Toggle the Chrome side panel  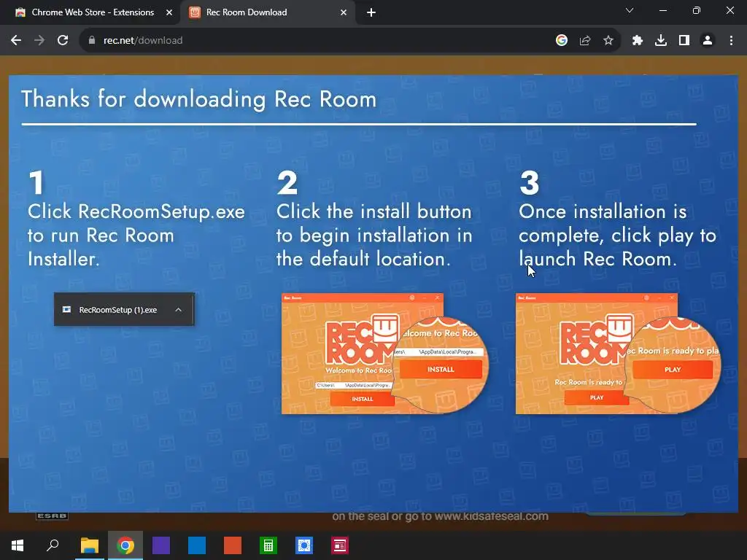point(684,41)
